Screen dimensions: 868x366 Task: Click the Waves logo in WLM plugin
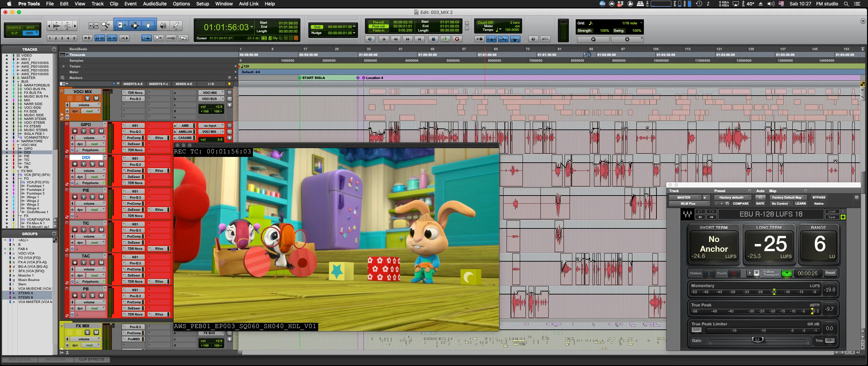[x=687, y=214]
